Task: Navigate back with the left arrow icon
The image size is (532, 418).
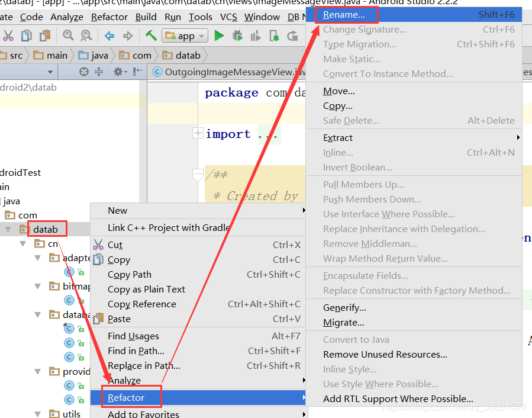Action: coord(109,36)
